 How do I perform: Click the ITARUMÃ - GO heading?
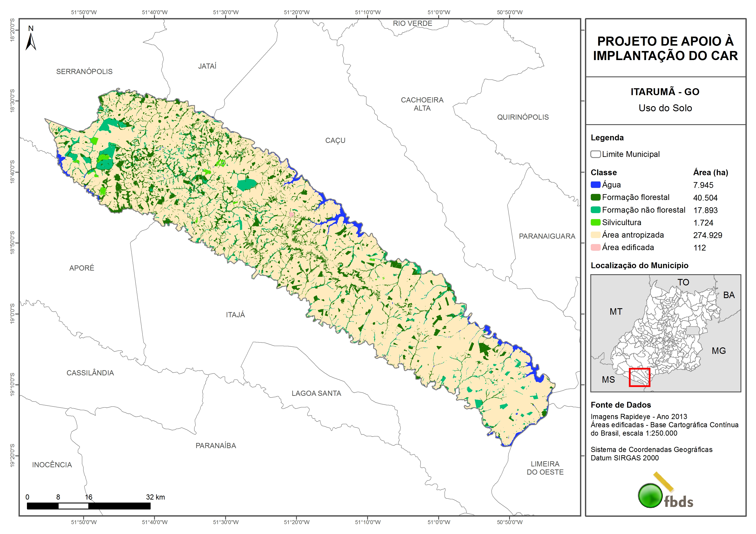click(665, 92)
